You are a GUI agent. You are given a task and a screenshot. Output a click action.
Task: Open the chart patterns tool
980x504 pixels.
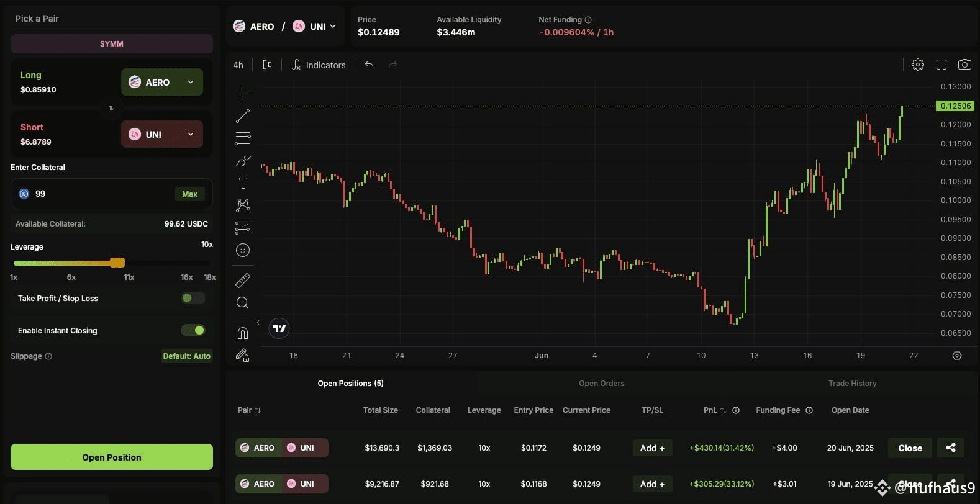click(243, 205)
